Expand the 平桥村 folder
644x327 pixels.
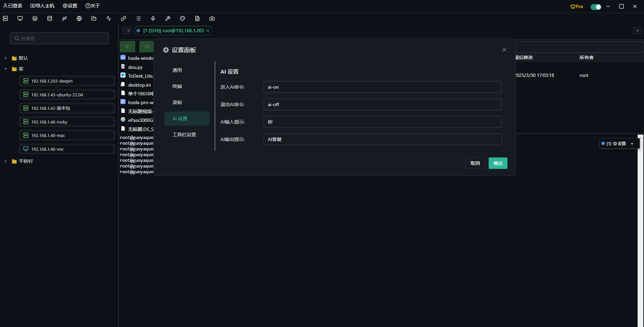(6, 161)
